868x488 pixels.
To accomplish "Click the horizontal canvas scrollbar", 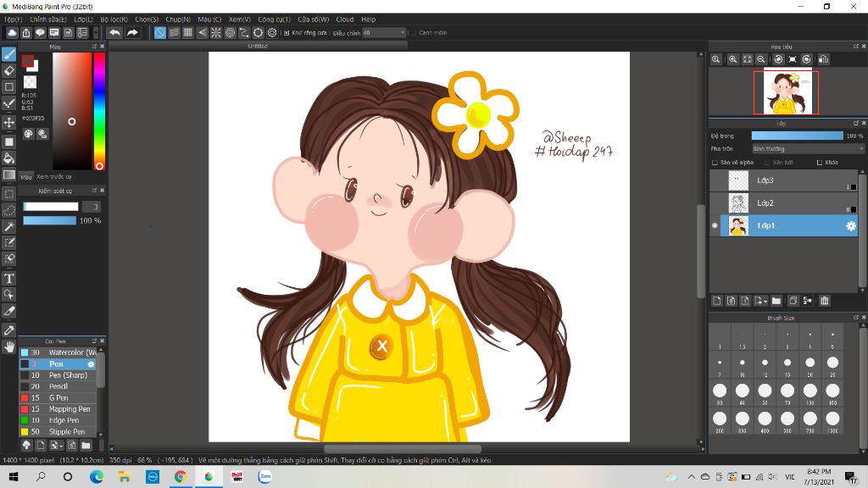I will [403, 449].
